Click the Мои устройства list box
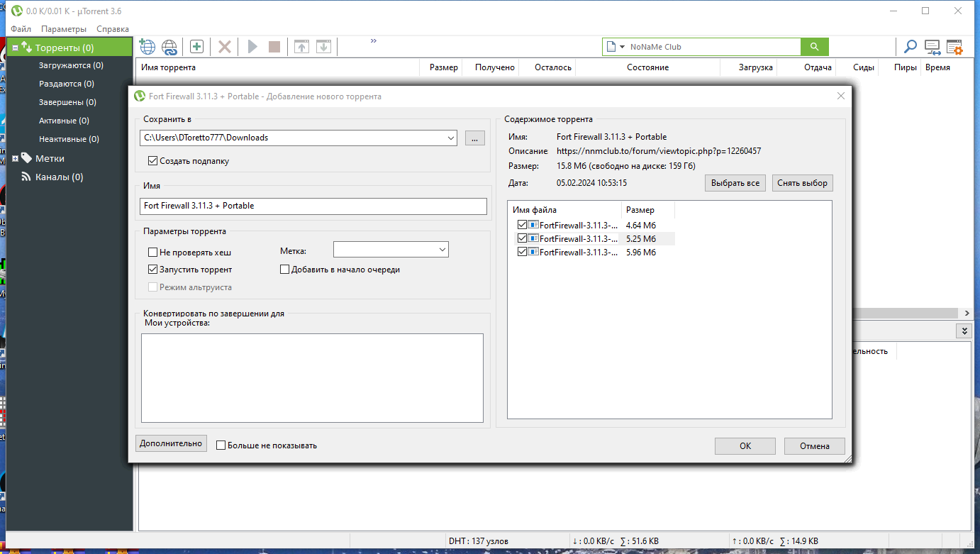The image size is (980, 554). [312, 378]
